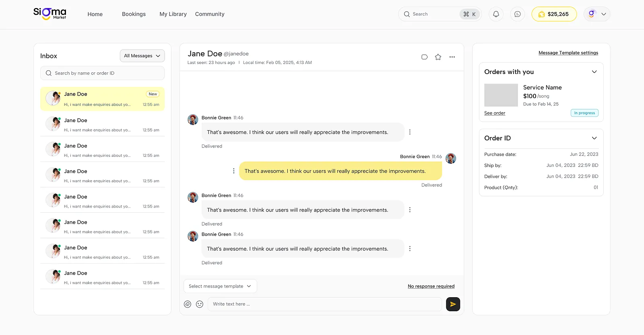Viewport: 644px width, 335px height.
Task: Open the All Messages filter dropdown
Action: 142,56
